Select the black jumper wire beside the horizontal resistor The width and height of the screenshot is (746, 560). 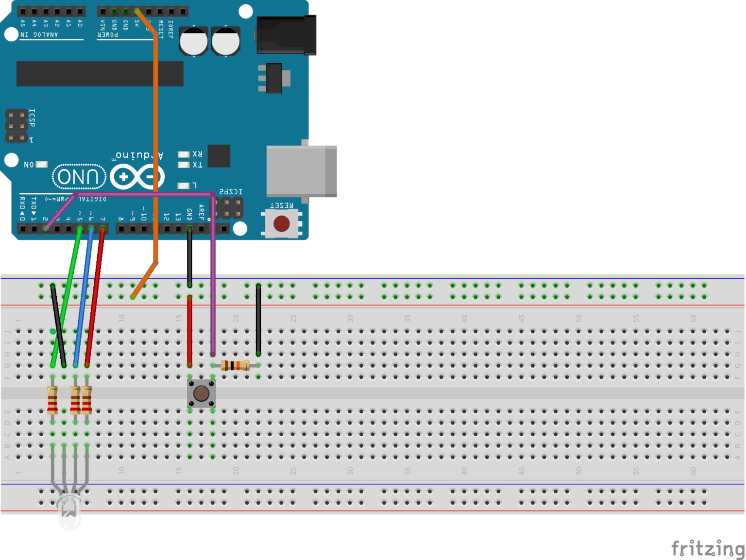[258, 320]
